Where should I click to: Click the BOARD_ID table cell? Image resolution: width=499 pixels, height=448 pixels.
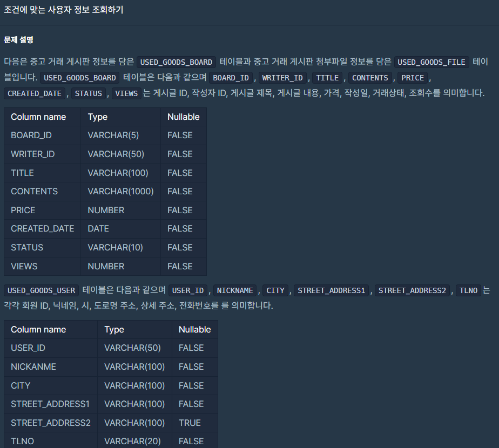pos(42,135)
